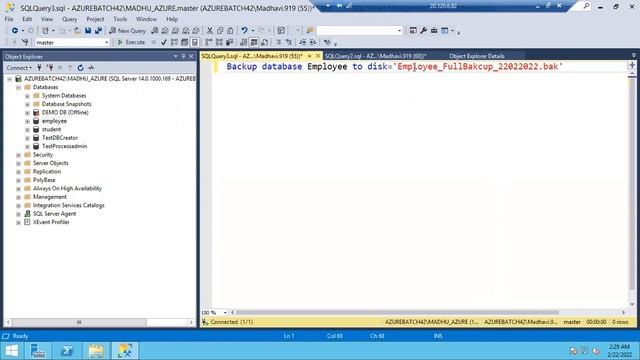Open the File menu
Image resolution: width=640 pixels, height=360 pixels.
click(x=9, y=19)
